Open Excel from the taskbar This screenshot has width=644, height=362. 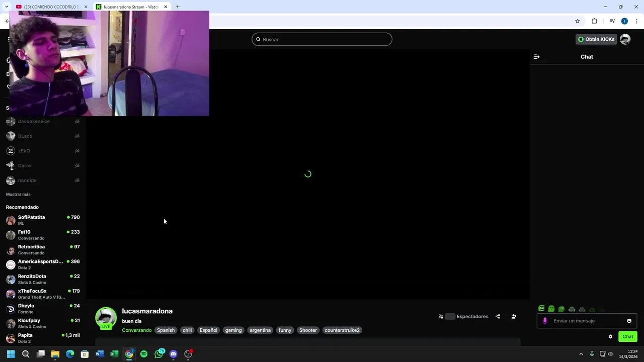(114, 354)
